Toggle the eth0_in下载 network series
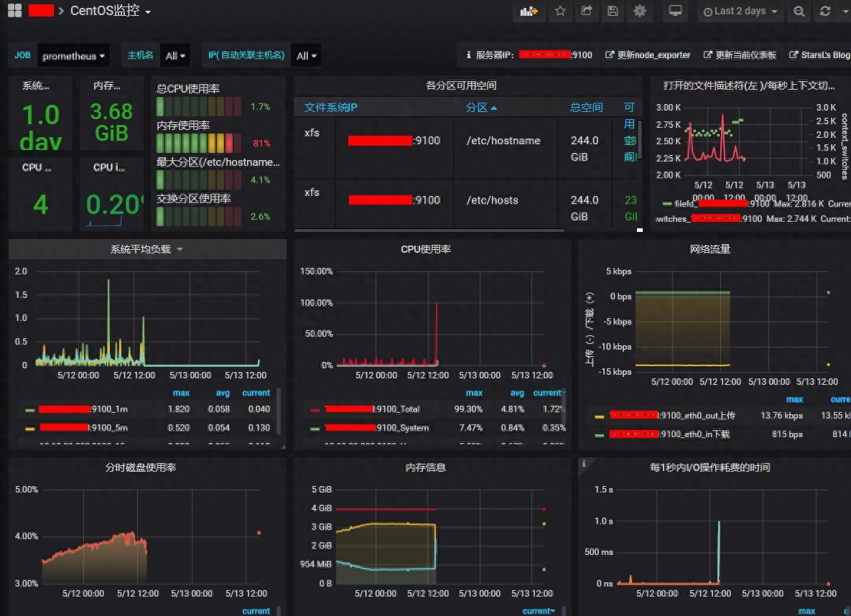 pyautogui.click(x=670, y=434)
